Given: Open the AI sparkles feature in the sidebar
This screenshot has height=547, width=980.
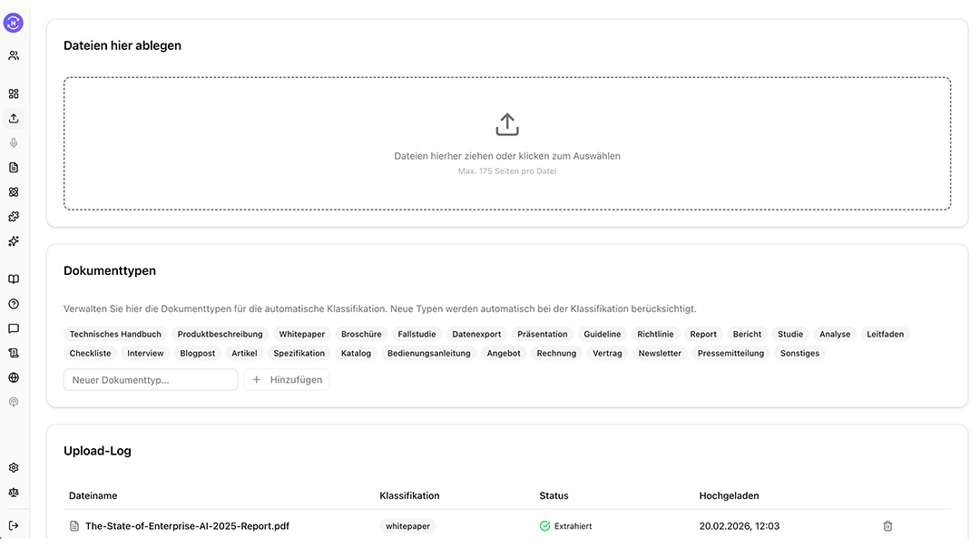Looking at the screenshot, I should click(13, 240).
